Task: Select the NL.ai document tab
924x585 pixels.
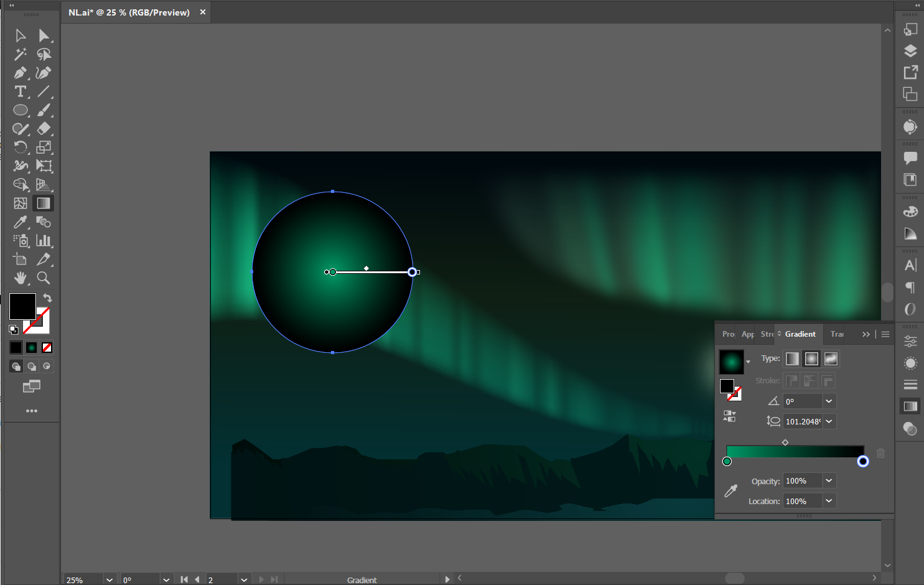Action: tap(129, 12)
